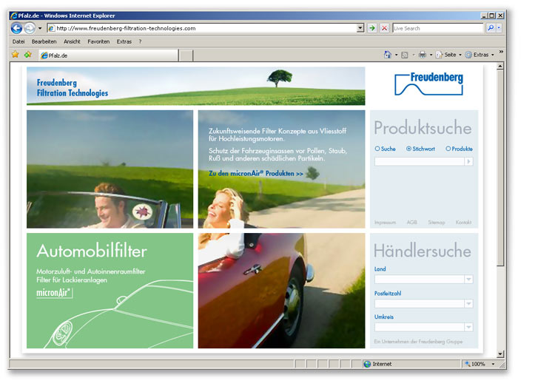Click the address bar URL field
Image resolution: width=555 pixels, height=392 pixels.
coord(205,28)
